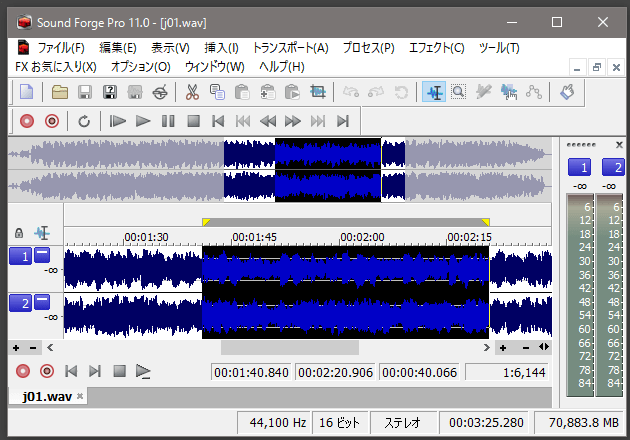Click the selection length field 00:00:40.066

pos(419,372)
